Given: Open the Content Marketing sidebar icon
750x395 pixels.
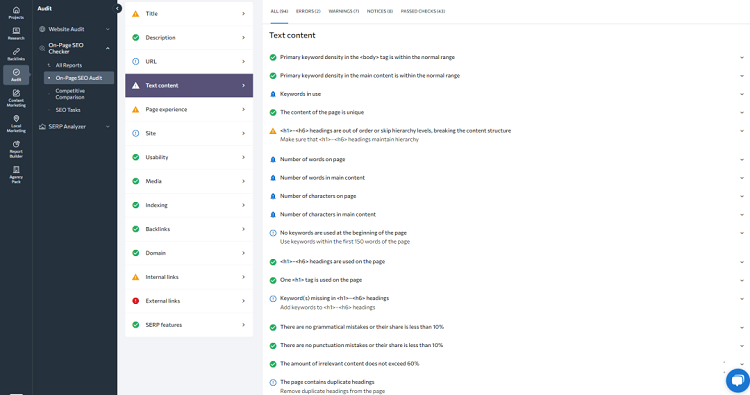Looking at the screenshot, I should click(16, 98).
